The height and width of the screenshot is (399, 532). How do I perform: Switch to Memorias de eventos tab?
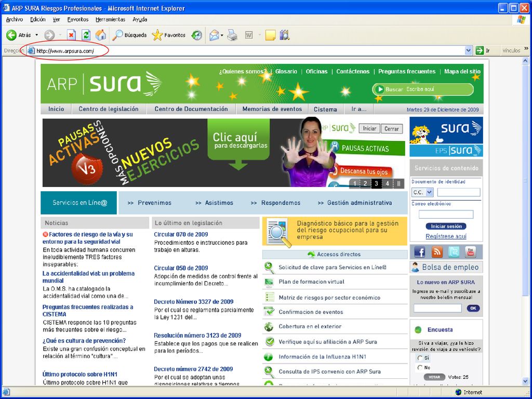pyautogui.click(x=272, y=109)
